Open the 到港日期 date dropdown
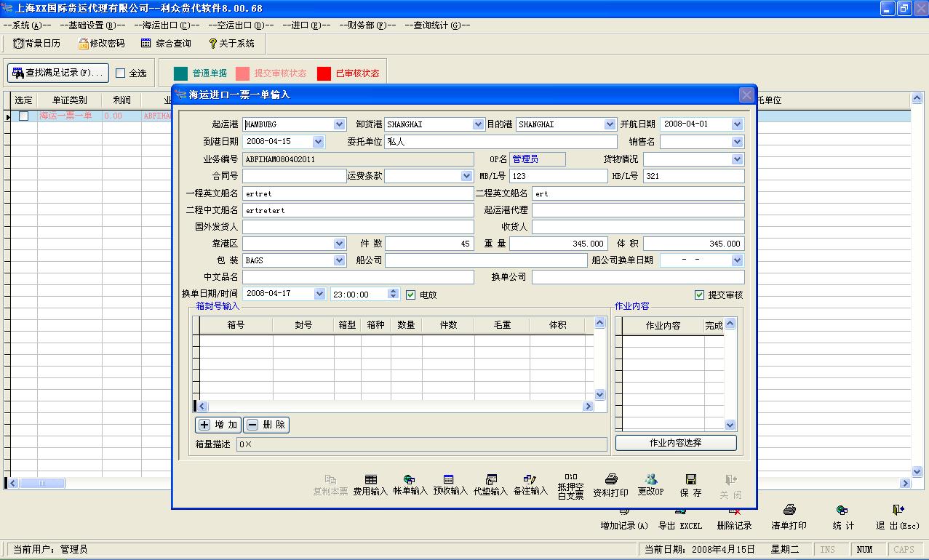The height and width of the screenshot is (560, 929). 318,141
